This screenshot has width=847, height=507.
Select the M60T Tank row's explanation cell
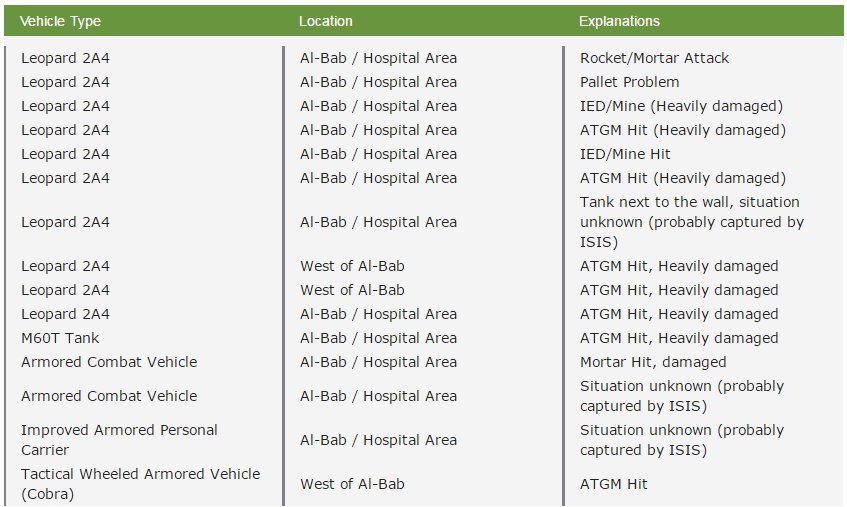point(679,338)
